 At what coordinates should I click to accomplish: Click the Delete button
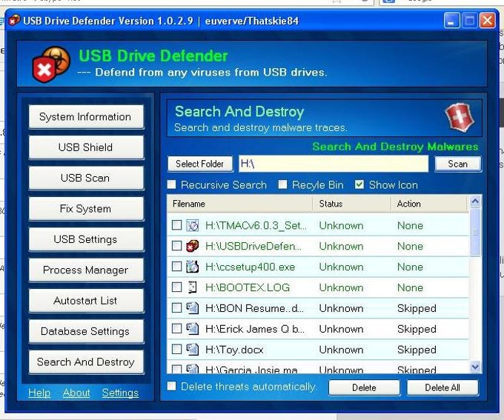point(364,387)
